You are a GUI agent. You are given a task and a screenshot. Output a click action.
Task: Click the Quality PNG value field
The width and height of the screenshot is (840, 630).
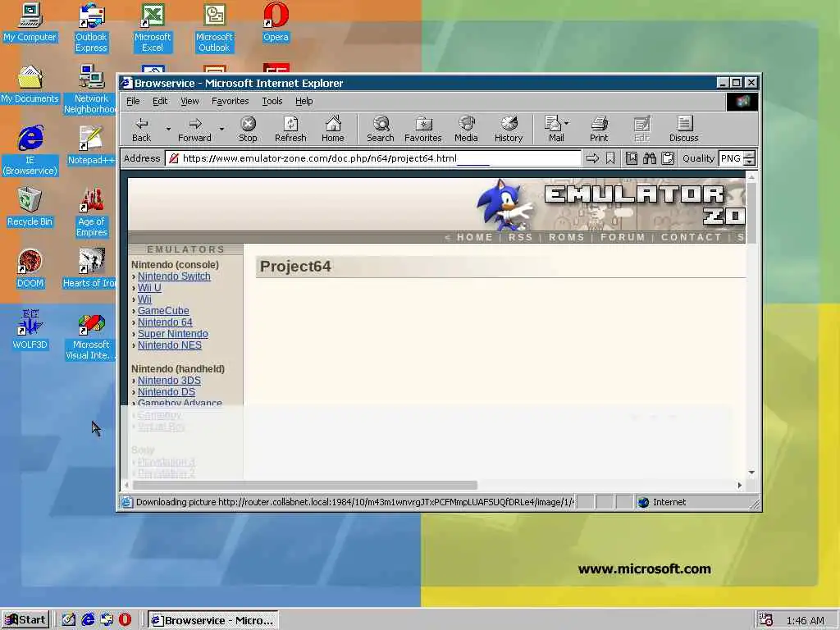pyautogui.click(x=731, y=158)
